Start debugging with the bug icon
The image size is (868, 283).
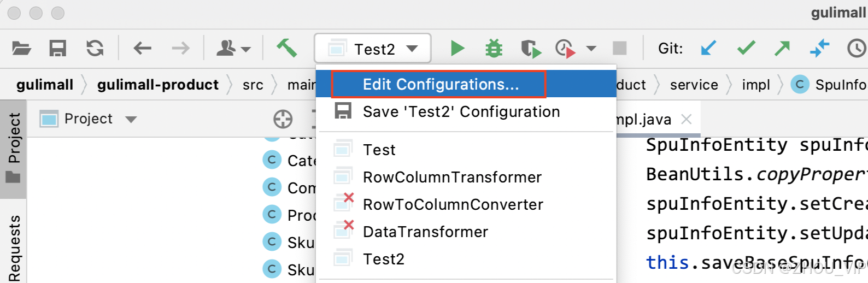(494, 49)
